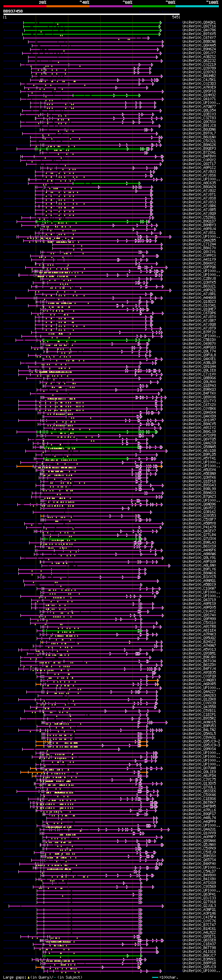
Task: Click the green ~80% identity legend segment
Action: click(154, 6)
